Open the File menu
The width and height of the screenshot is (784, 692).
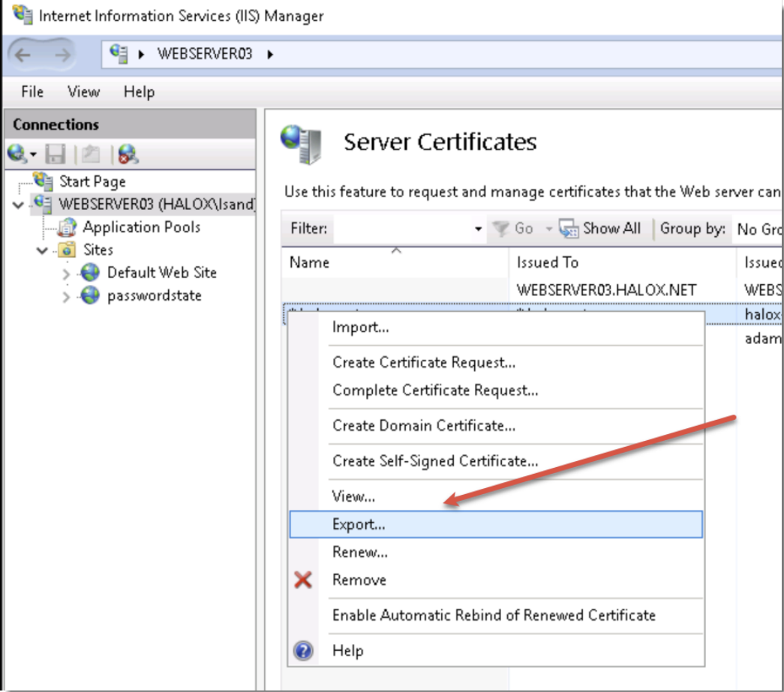(32, 92)
